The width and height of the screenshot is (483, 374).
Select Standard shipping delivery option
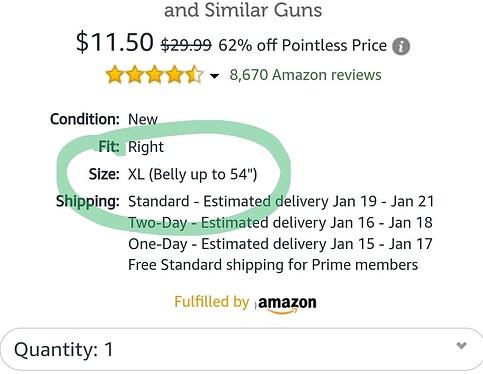click(x=281, y=201)
